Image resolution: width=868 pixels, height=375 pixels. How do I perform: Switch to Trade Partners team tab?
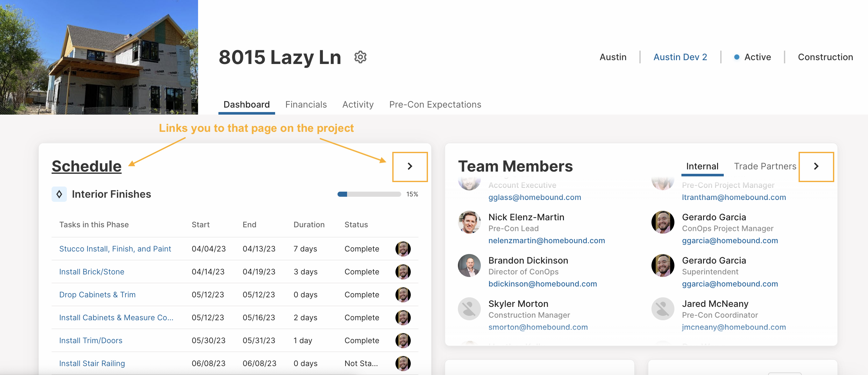pyautogui.click(x=765, y=166)
